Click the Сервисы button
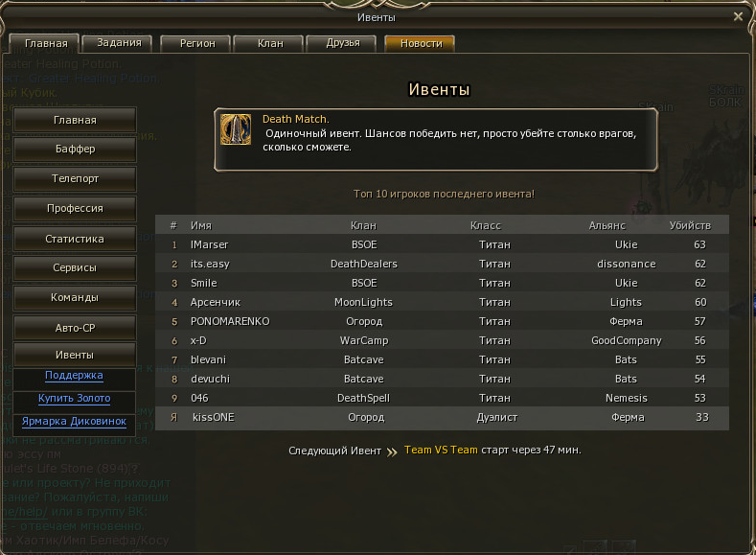 [x=75, y=268]
